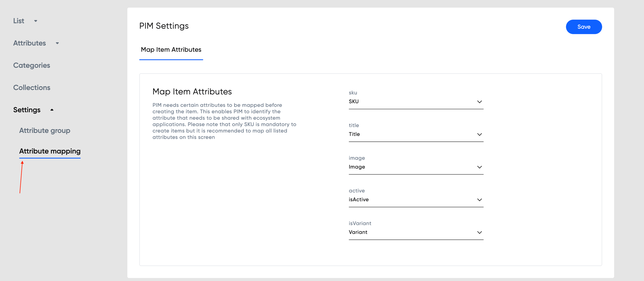This screenshot has width=644, height=281.
Task: Click the isVariant dropdown chevron
Action: tap(479, 233)
